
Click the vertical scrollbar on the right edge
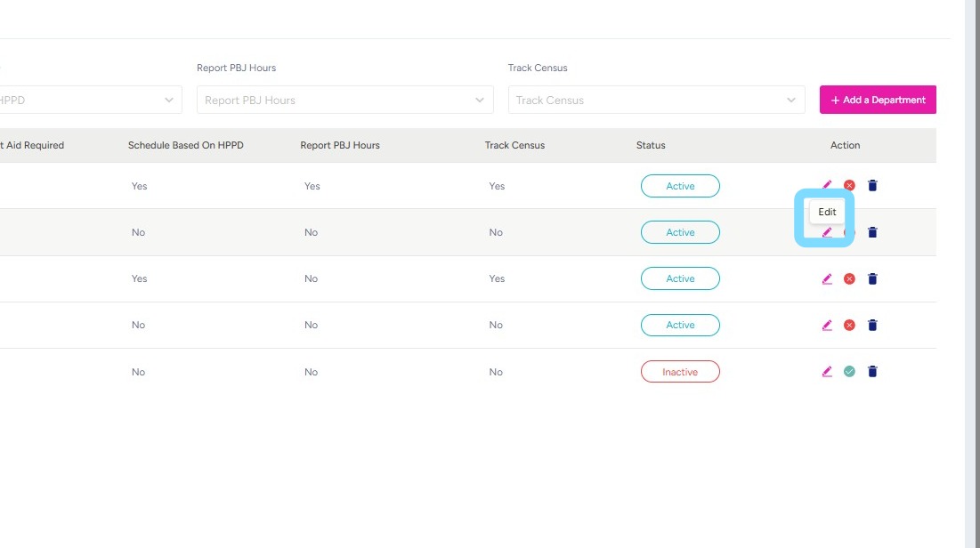pyautogui.click(x=972, y=267)
